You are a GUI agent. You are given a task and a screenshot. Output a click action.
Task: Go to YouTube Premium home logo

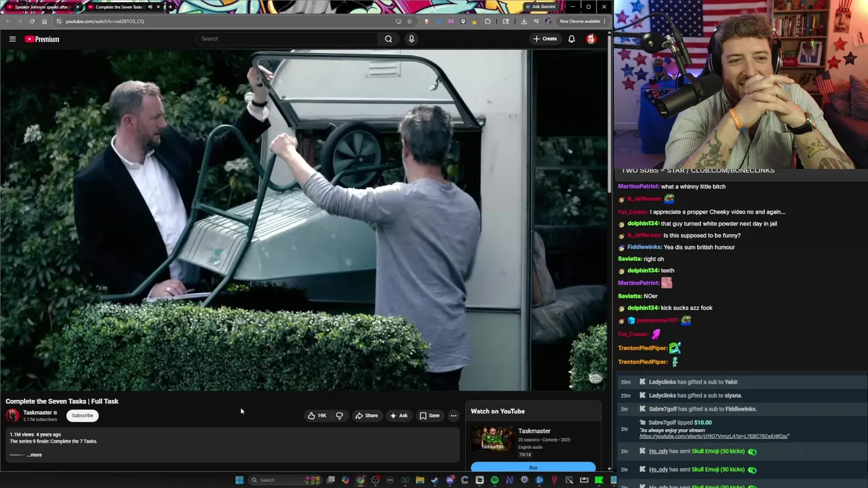click(x=42, y=39)
